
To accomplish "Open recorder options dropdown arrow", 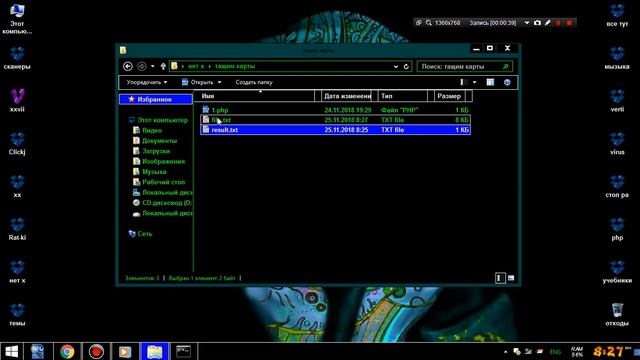I will point(527,23).
